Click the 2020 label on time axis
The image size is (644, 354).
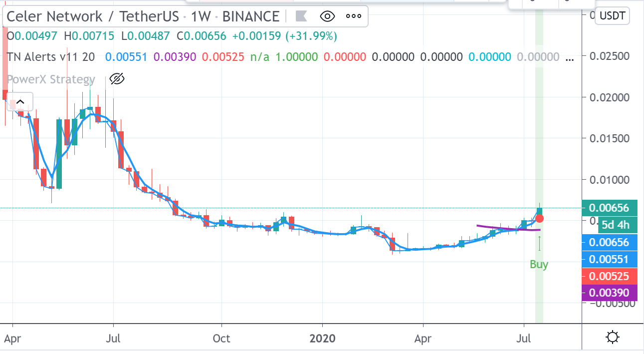click(x=323, y=339)
